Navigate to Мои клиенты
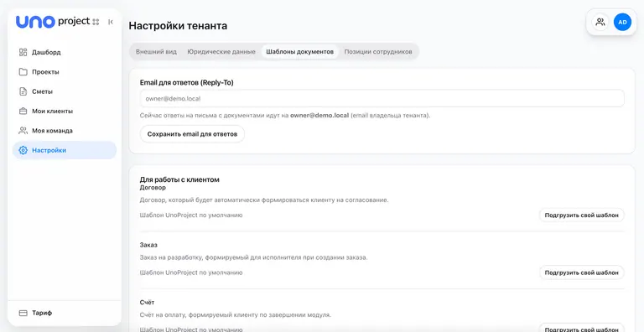Viewport: 644px width, 332px height. [x=65, y=111]
